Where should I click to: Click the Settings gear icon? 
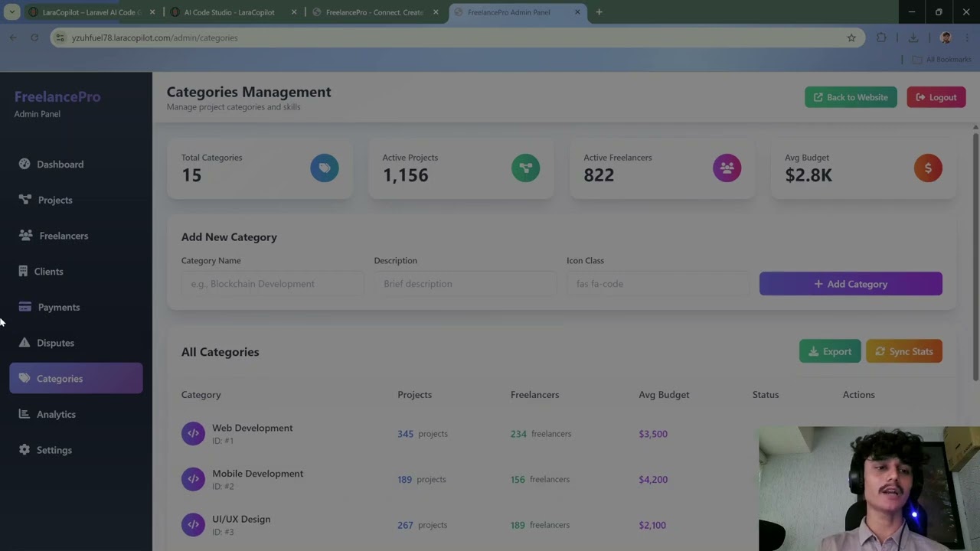click(x=24, y=449)
